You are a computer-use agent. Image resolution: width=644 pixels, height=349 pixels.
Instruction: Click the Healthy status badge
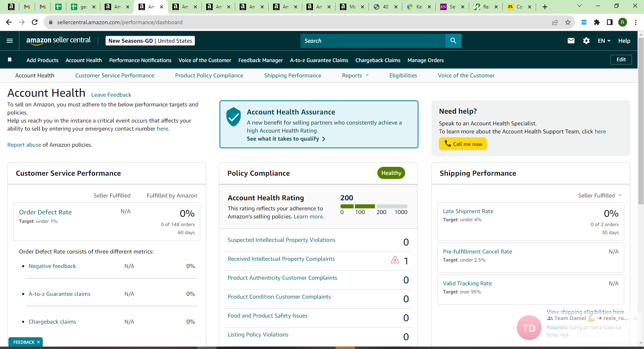pos(391,173)
